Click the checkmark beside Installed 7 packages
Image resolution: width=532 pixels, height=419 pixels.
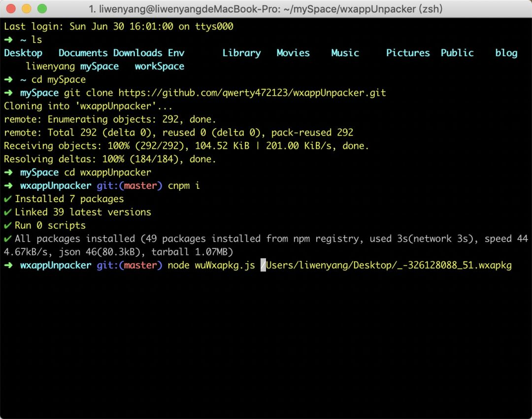pos(7,199)
